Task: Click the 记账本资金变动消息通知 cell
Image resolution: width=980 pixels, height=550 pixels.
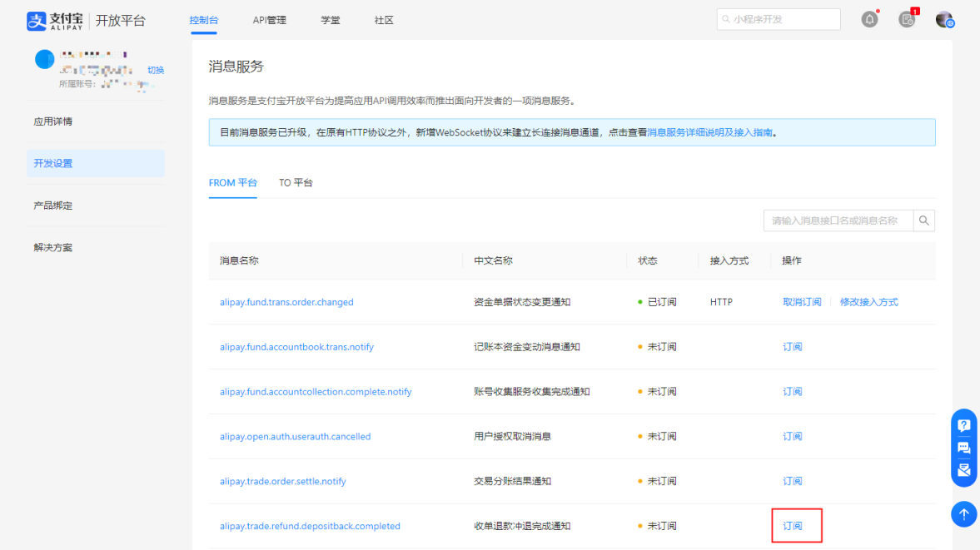Action: pos(527,347)
